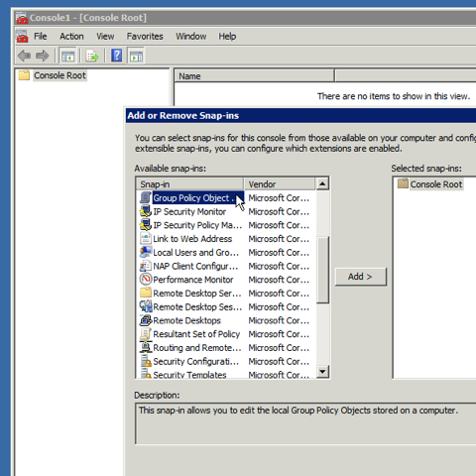
Task: Click the Export List toolbar icon
Action: click(92, 56)
